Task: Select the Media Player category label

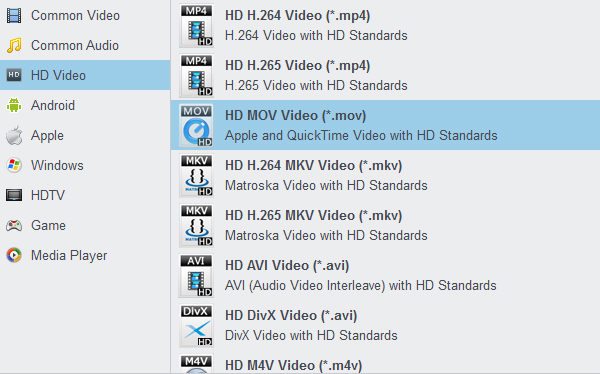Action: click(69, 255)
